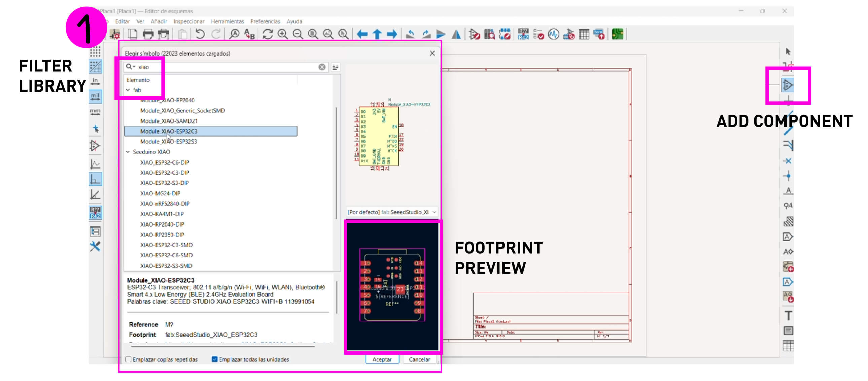
Task: Close the 'Elegir símbolo' dialog
Action: (432, 53)
